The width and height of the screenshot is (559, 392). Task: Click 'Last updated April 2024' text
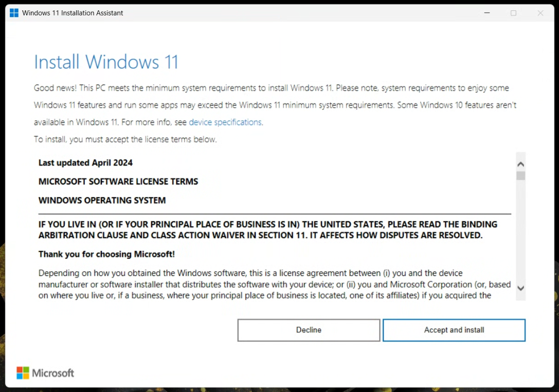(x=85, y=163)
